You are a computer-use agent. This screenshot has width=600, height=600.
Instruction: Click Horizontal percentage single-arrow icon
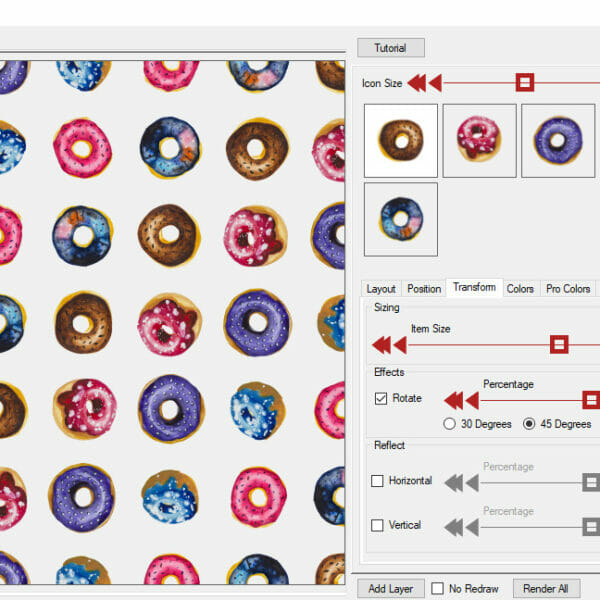coord(472,483)
